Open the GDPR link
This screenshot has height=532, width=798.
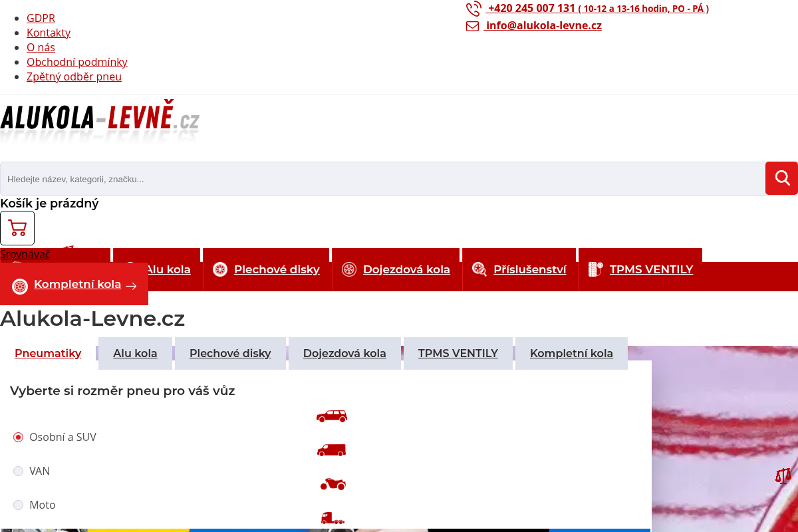click(41, 18)
